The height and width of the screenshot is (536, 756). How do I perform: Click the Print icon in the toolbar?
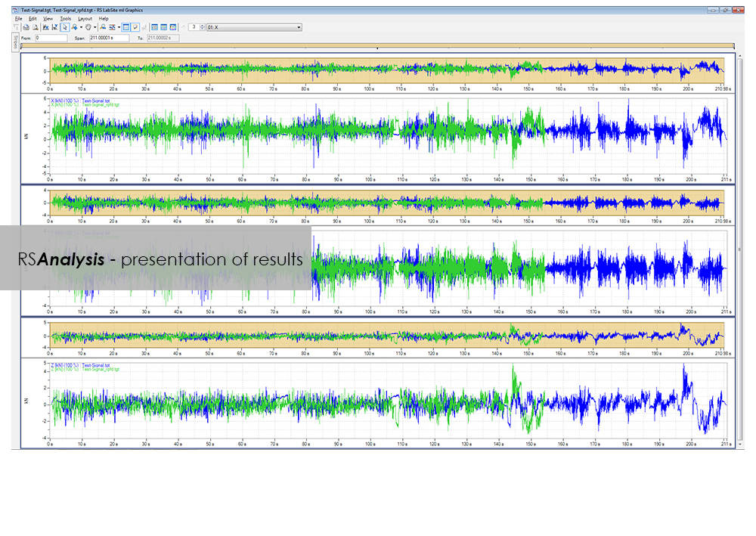pos(26,27)
